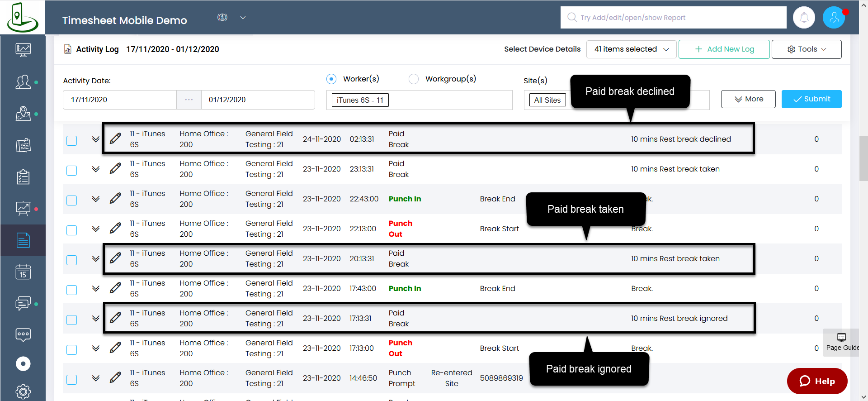Open the 41 items selected dropdown
The height and width of the screenshot is (401, 868).
pyautogui.click(x=631, y=49)
